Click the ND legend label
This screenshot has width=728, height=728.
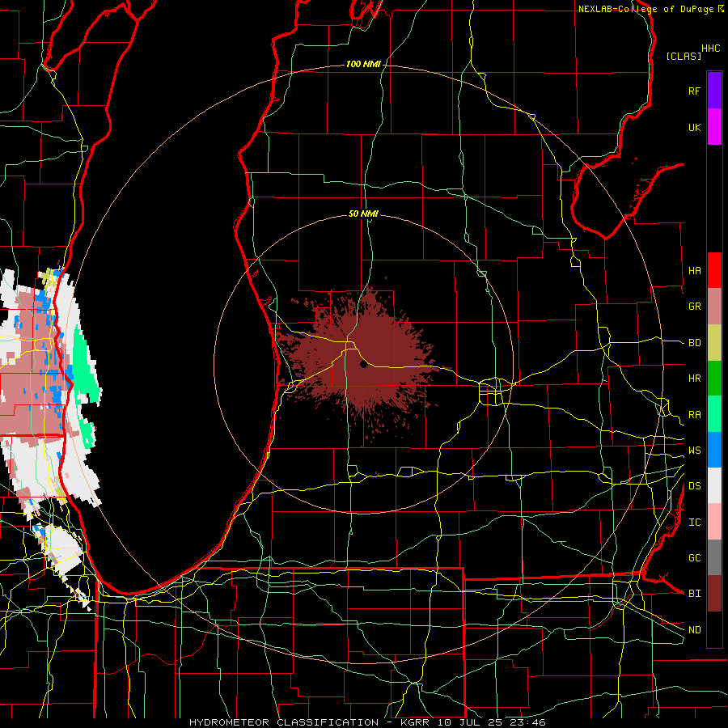pyautogui.click(x=694, y=630)
